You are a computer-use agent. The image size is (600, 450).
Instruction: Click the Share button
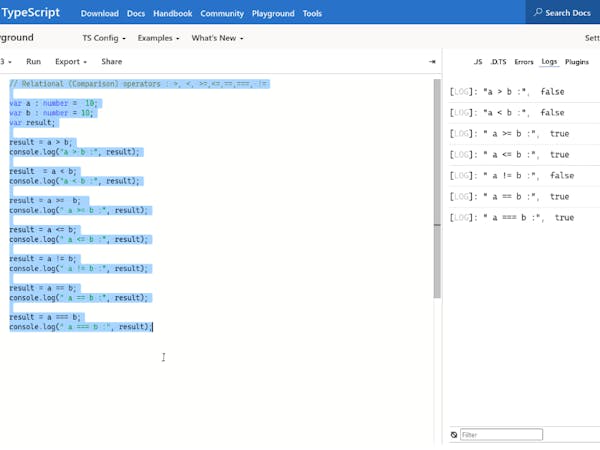pos(111,62)
